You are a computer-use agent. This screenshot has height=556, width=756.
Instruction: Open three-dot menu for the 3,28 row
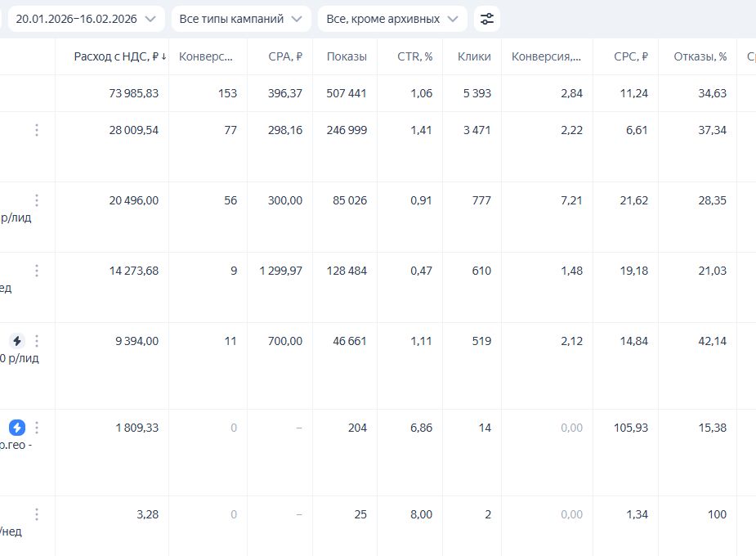[x=36, y=514]
